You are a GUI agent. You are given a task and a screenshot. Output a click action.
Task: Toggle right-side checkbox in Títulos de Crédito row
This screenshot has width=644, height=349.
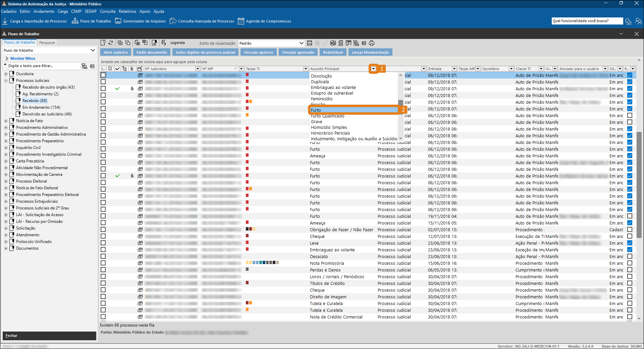pyautogui.click(x=630, y=283)
